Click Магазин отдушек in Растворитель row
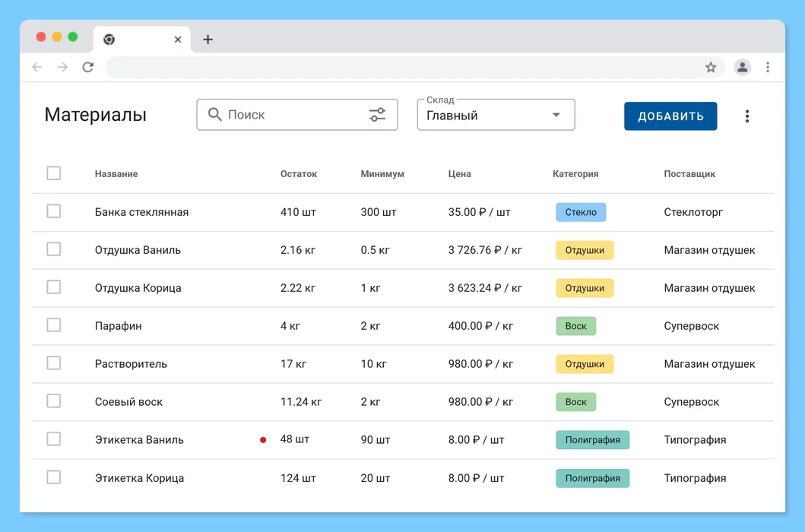The width and height of the screenshot is (805, 532). 709,364
